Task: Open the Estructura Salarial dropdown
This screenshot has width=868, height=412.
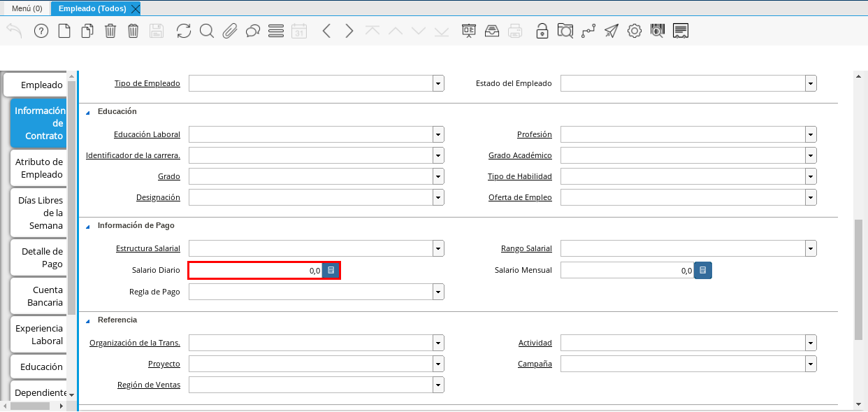Action: [438, 248]
